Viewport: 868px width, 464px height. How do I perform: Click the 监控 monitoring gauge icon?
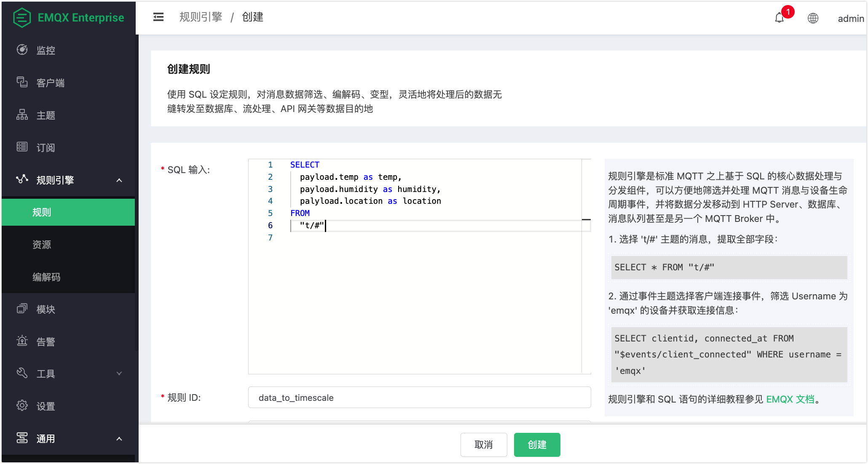click(22, 50)
